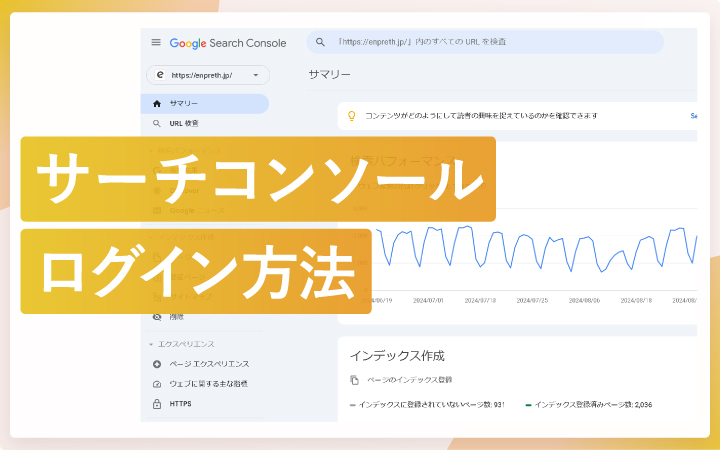Open ページのインデックス登録 report link
The height and width of the screenshot is (450, 720).
coord(409,380)
